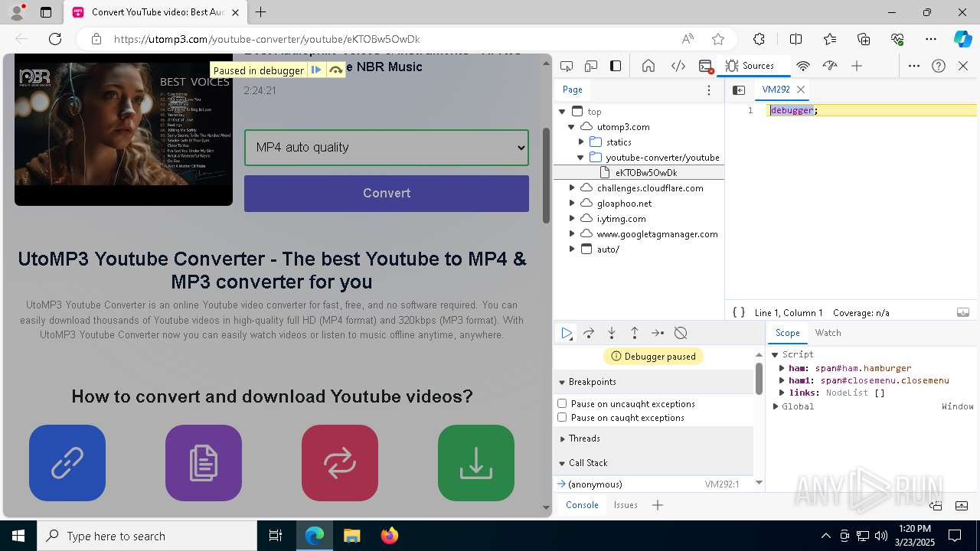Viewport: 980px width, 551px height.
Task: Open File Explorer from the taskbar
Action: pos(351,536)
